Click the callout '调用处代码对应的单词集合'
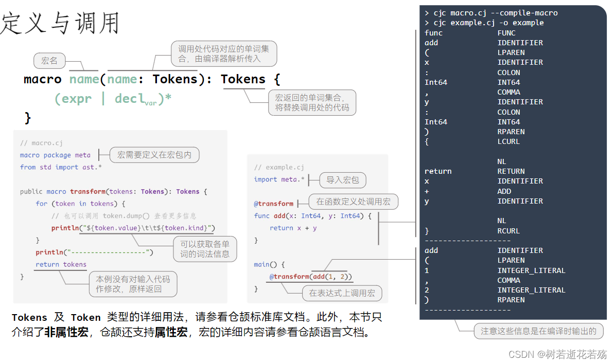615x364 pixels. pos(224,53)
